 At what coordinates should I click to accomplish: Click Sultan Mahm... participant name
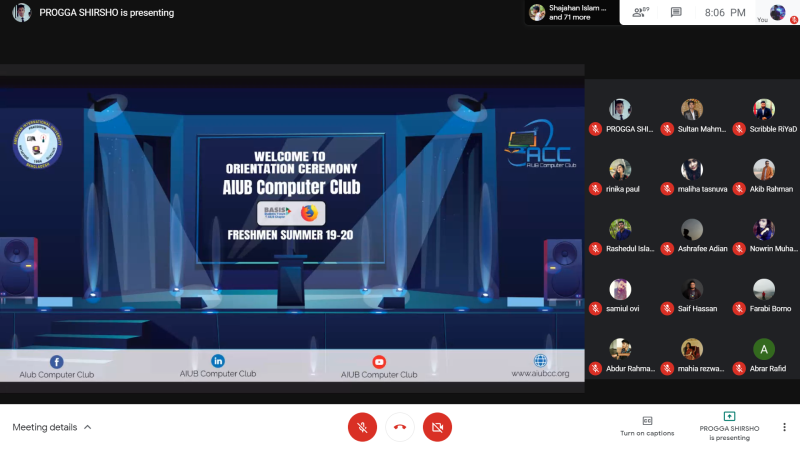point(702,129)
